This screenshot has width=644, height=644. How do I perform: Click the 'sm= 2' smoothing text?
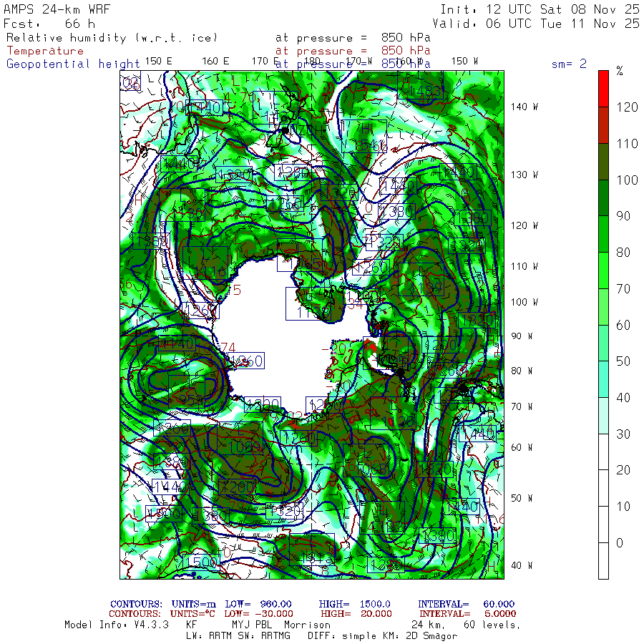569,64
